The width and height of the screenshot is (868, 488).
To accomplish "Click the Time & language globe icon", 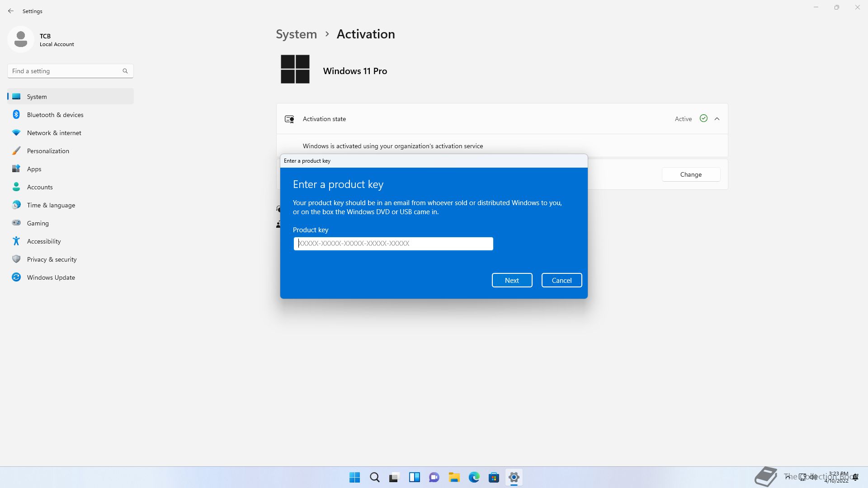I will 16,205.
